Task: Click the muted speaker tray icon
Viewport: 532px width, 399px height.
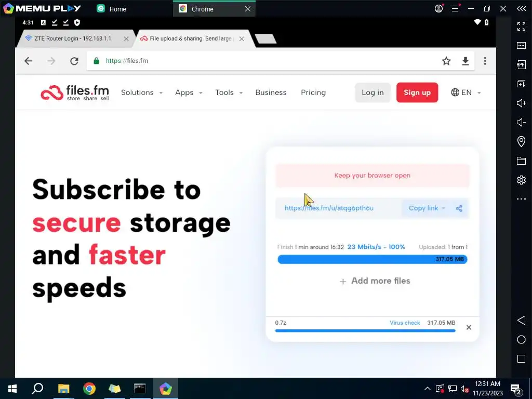Action: click(x=464, y=389)
